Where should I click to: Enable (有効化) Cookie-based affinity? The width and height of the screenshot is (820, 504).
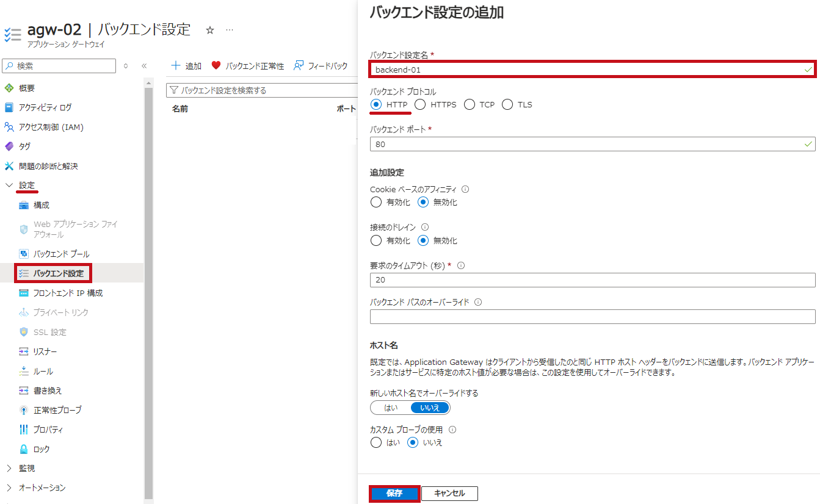point(376,202)
